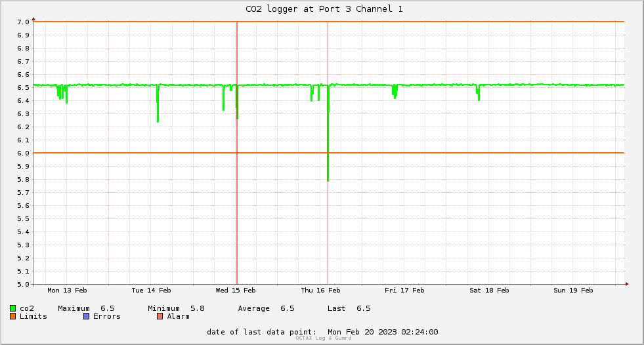The height and width of the screenshot is (345, 644).
Task: Click the 'Limits' legend label
Action: tap(33, 316)
